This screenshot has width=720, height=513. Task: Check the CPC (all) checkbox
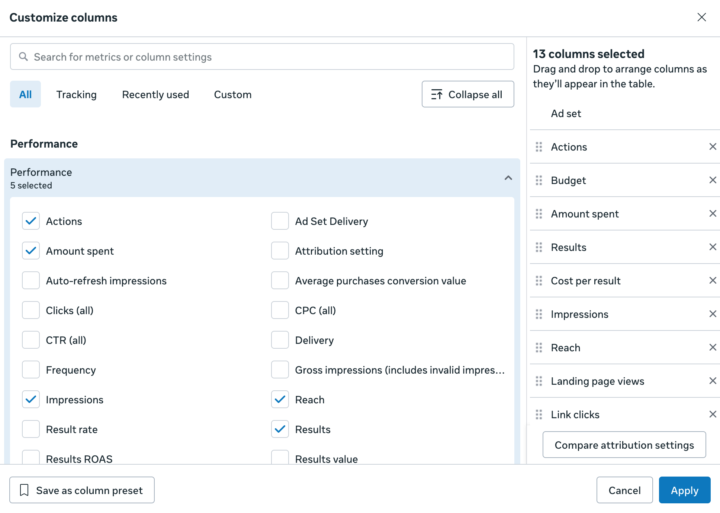pyautogui.click(x=280, y=311)
